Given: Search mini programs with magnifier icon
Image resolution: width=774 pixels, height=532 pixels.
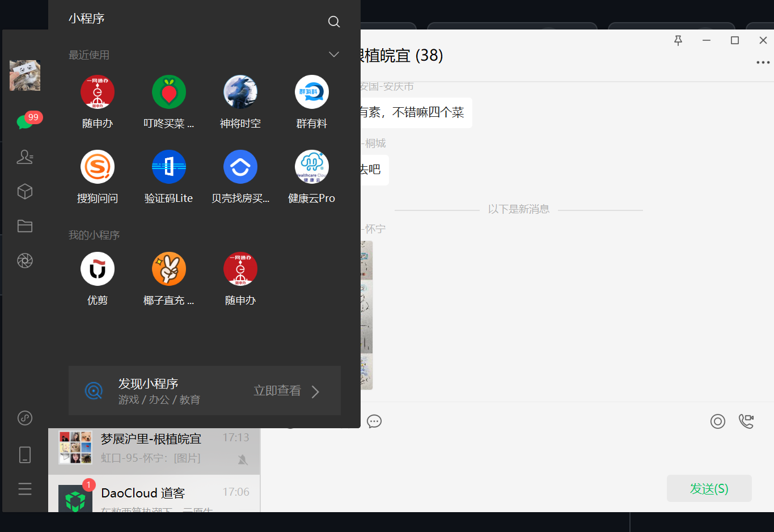Looking at the screenshot, I should (x=334, y=22).
